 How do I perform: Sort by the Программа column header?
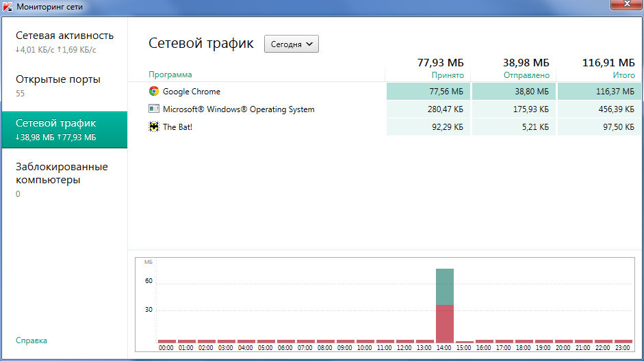click(x=170, y=75)
